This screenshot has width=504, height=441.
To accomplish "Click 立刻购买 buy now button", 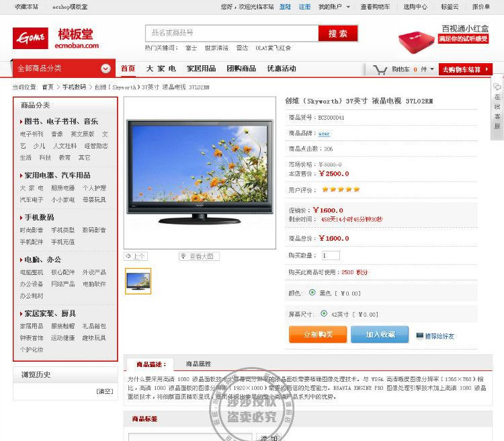I will (318, 335).
